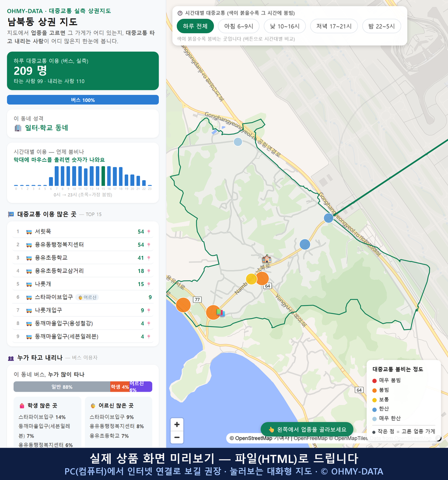Screen dimensions: 448x480
Task: Click the 왼쪽에서 업종을 골라보세요 banner button
Action: 307,429
